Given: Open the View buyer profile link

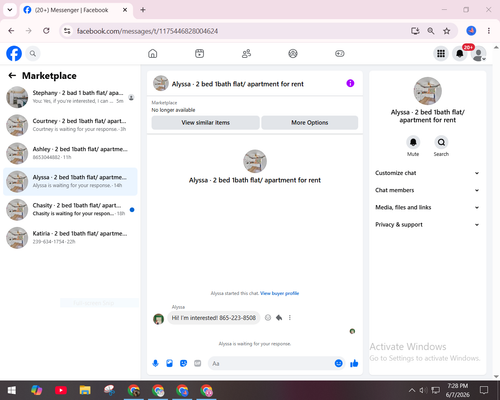Looking at the screenshot, I should [x=279, y=293].
